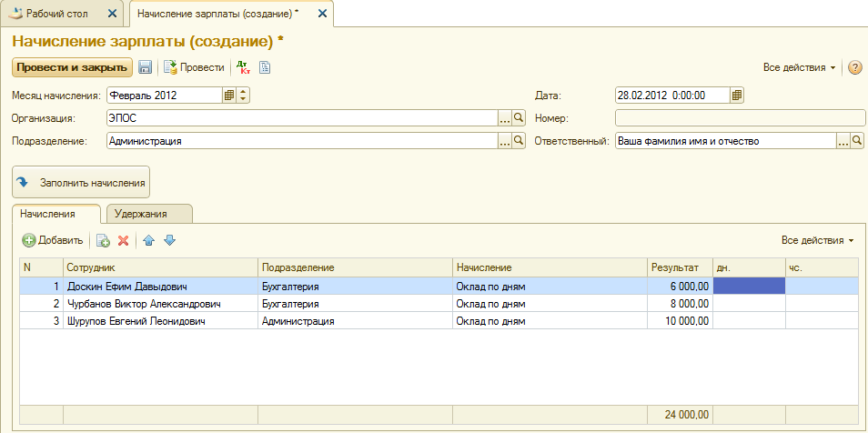
Task: Click the Месяц начисления input field
Action: tap(165, 96)
